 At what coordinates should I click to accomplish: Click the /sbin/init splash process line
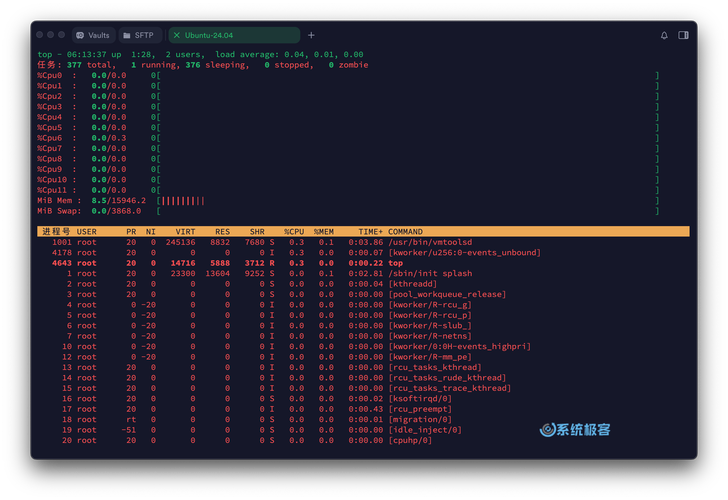[x=430, y=273]
